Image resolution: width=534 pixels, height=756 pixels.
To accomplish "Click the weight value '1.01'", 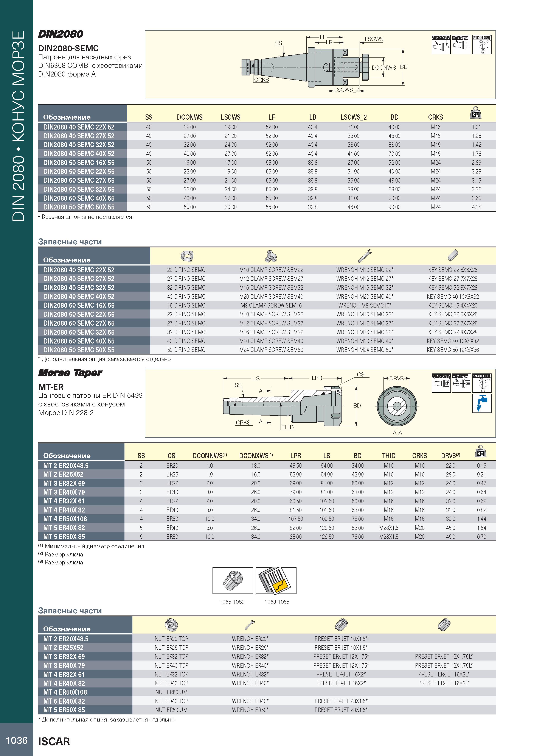I will tap(477, 127).
